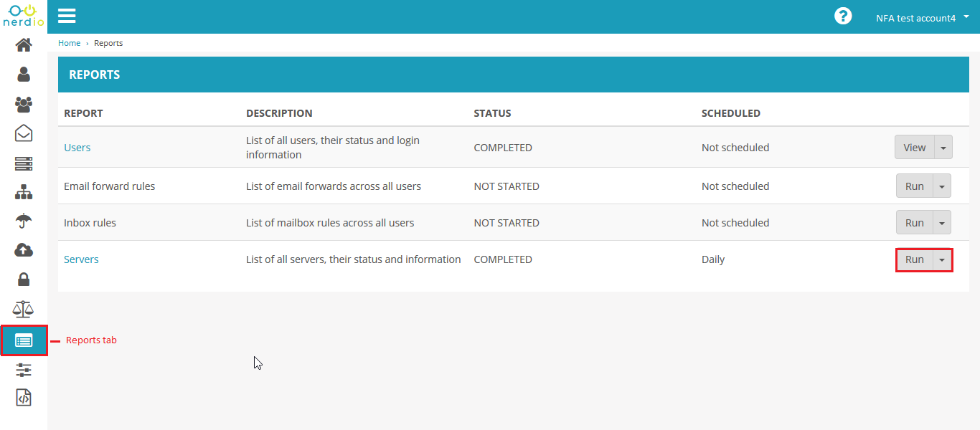This screenshot has width=980, height=430.
Task: Run the Inbox rules report
Action: [915, 223]
